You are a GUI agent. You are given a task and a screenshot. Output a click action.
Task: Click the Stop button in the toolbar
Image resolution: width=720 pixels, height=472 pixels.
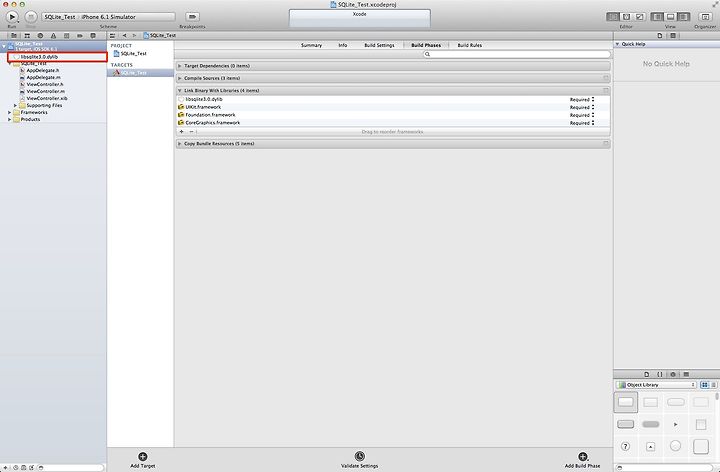tap(31, 17)
